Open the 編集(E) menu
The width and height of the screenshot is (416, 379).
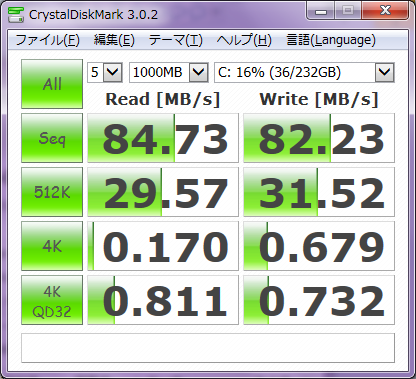[x=114, y=40]
